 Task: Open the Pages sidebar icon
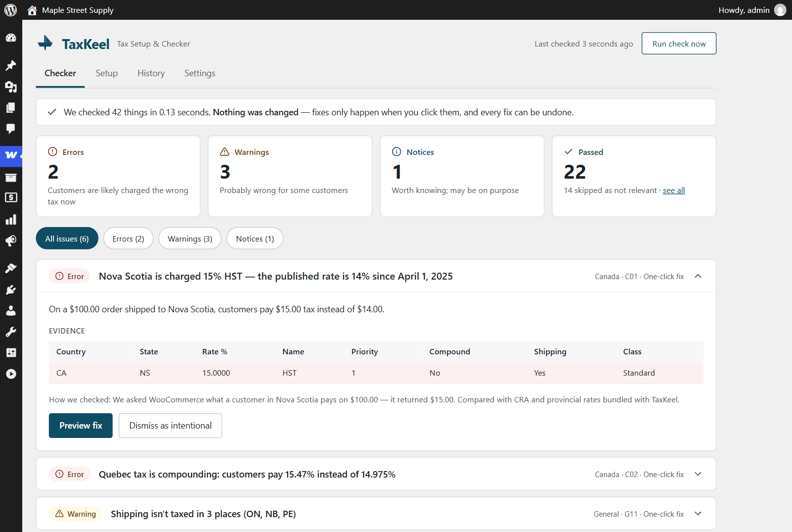(11, 107)
